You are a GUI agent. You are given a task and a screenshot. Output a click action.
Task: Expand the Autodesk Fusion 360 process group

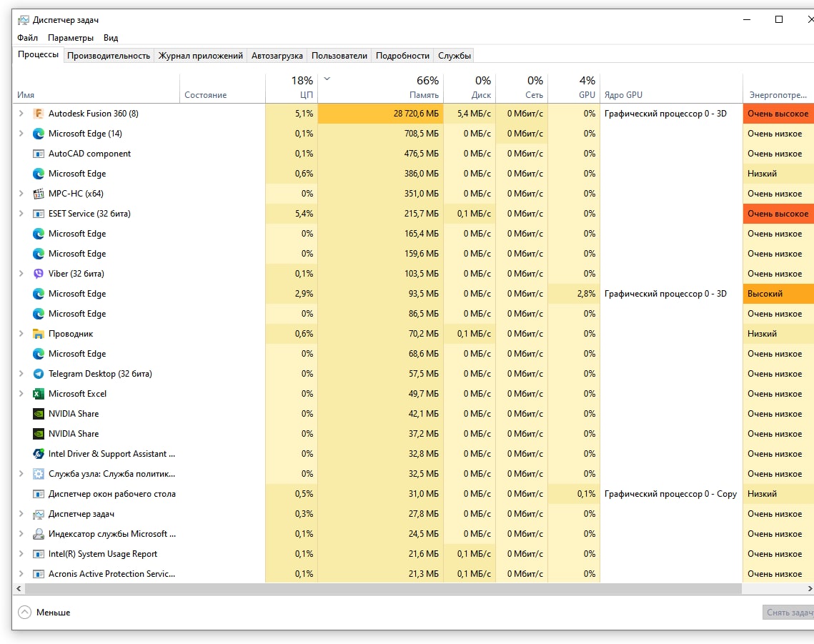pyautogui.click(x=21, y=113)
